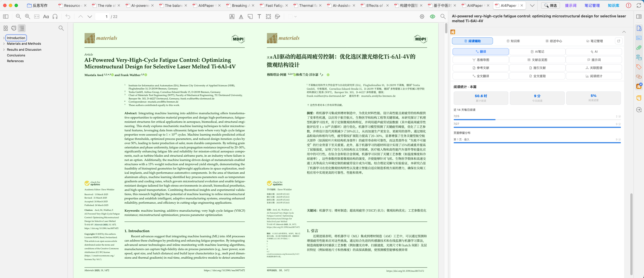Select the 阅读辅助 tab
This screenshot has width=644, height=278.
point(472,41)
